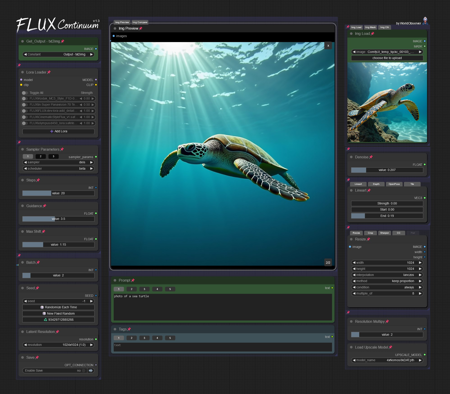
Task: Open the Constant Output selector in Get_Output
Action: [58, 54]
